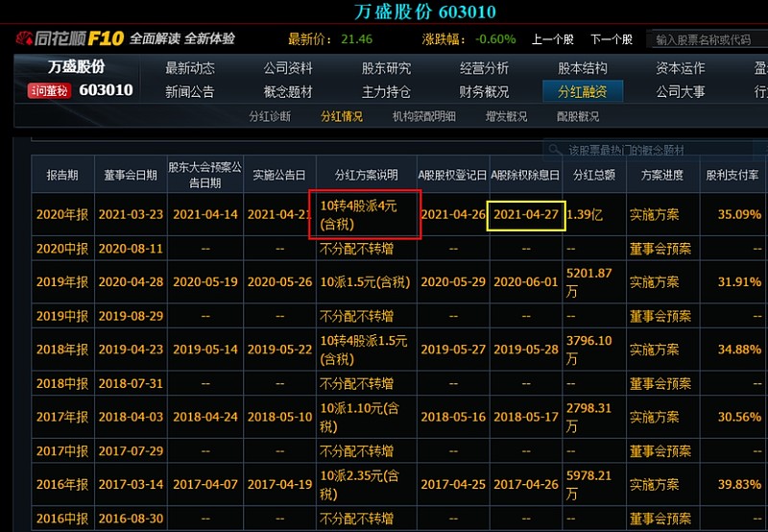
Task: Open the 配股概况 sub-tab
Action: coord(578,116)
